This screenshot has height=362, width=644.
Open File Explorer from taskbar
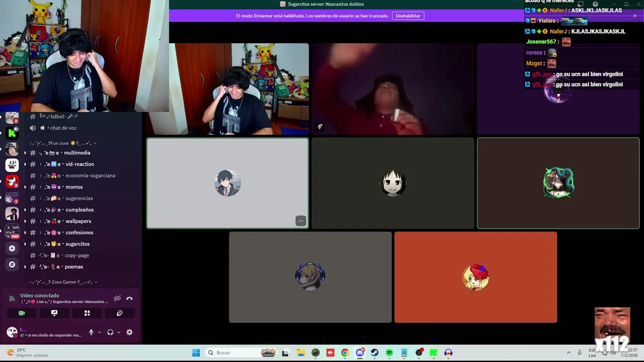coord(300,353)
